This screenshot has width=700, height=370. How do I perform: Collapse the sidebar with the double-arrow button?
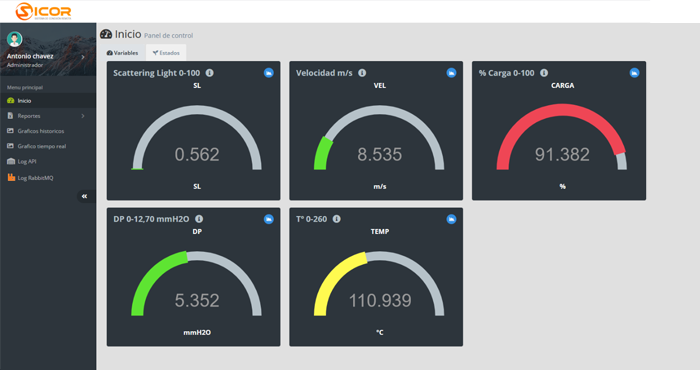[x=84, y=196]
